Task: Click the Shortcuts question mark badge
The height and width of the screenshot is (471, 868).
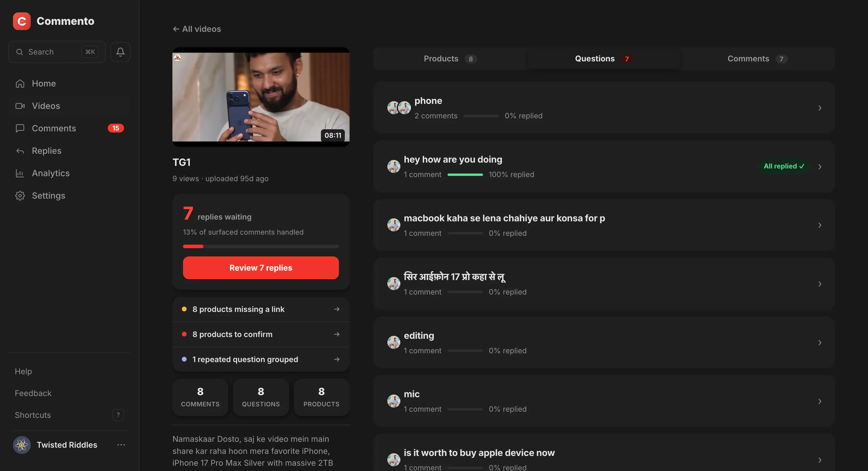Action: coord(118,415)
